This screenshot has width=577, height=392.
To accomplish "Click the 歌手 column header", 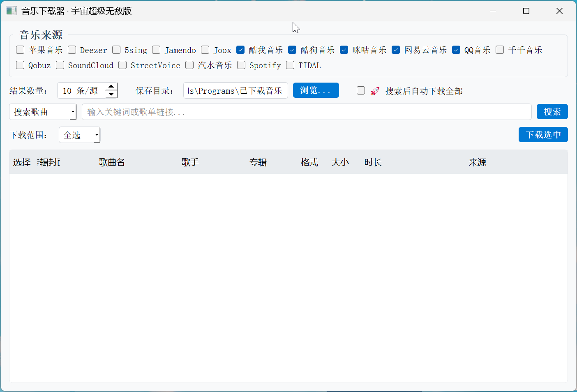I will (190, 162).
